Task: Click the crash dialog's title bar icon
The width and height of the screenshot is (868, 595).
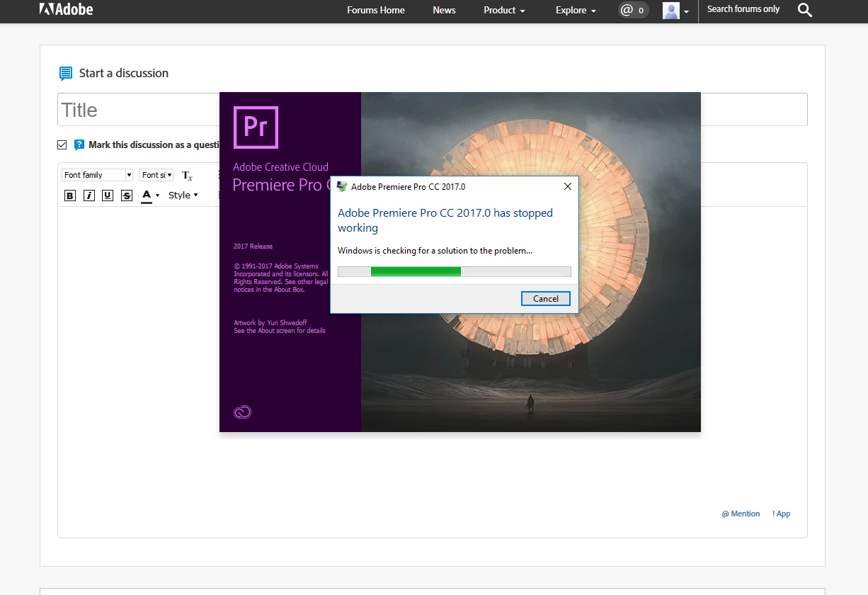Action: [x=342, y=187]
